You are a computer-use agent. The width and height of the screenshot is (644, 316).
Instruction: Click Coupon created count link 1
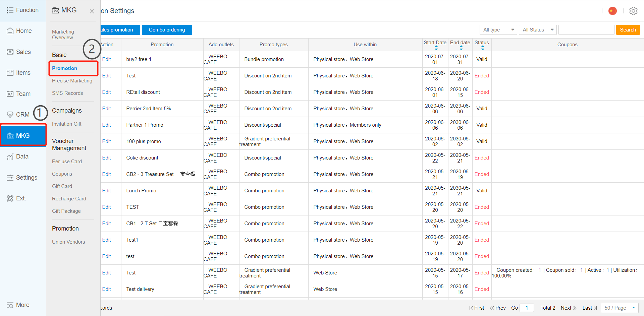coord(540,270)
